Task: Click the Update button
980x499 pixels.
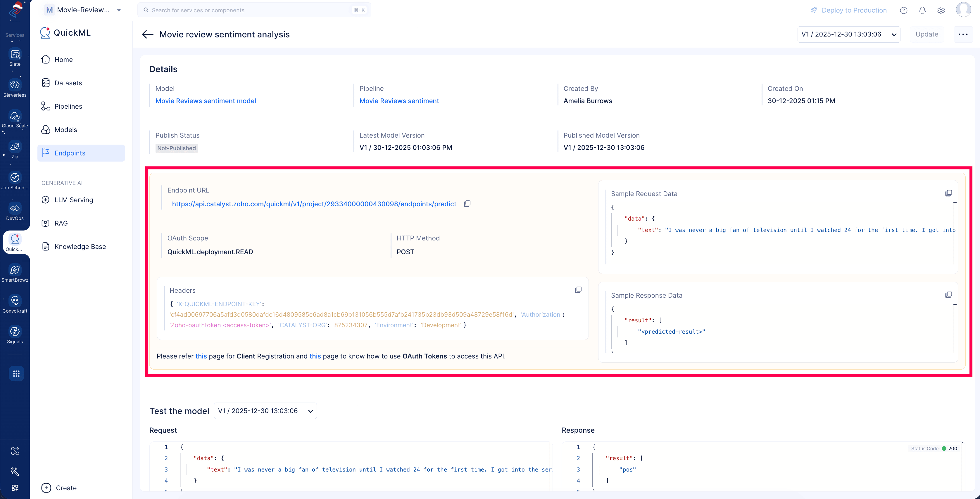Action: point(927,34)
